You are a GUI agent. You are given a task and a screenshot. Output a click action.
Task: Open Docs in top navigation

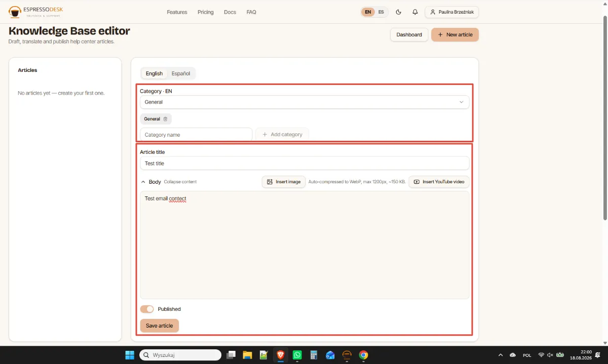[x=230, y=12]
